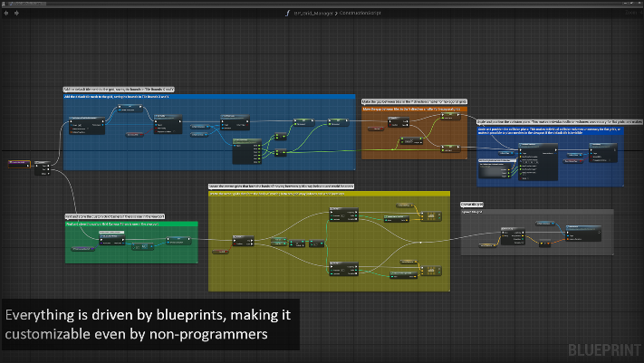Select the yellow comment box header
The image size is (644, 363).
coord(329,194)
